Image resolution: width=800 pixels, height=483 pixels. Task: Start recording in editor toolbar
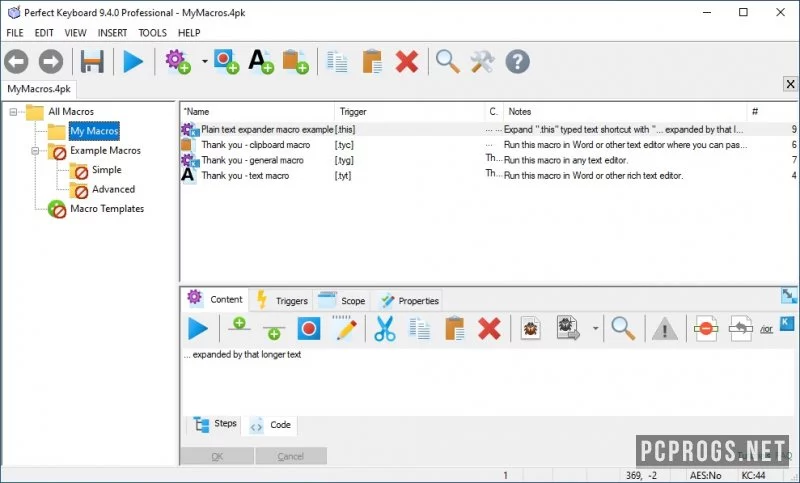click(x=308, y=328)
